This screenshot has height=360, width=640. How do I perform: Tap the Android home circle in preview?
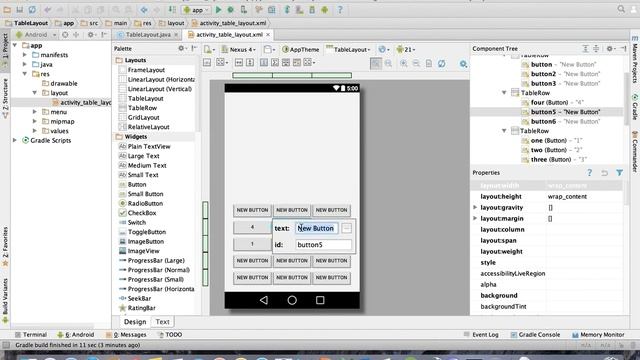[x=292, y=300]
